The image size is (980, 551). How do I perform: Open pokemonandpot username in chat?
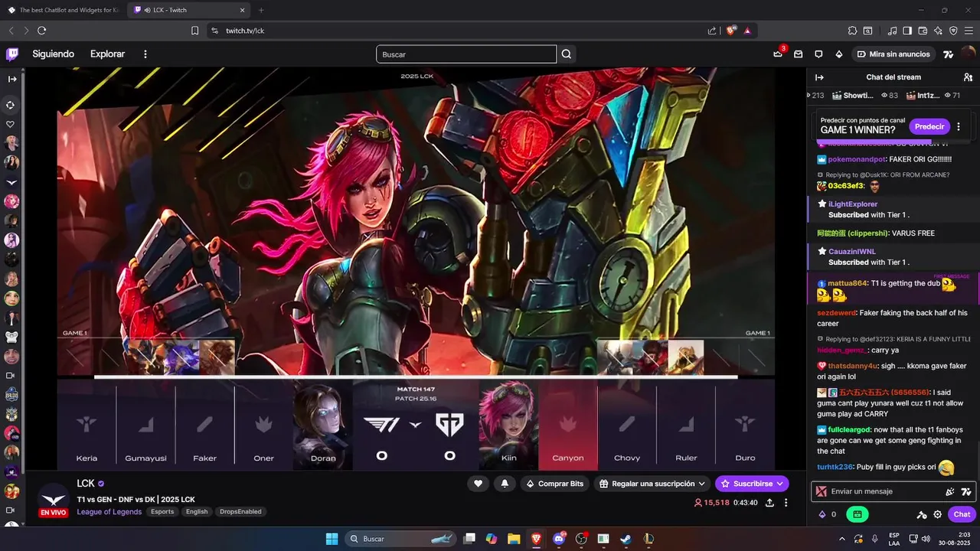pos(857,159)
